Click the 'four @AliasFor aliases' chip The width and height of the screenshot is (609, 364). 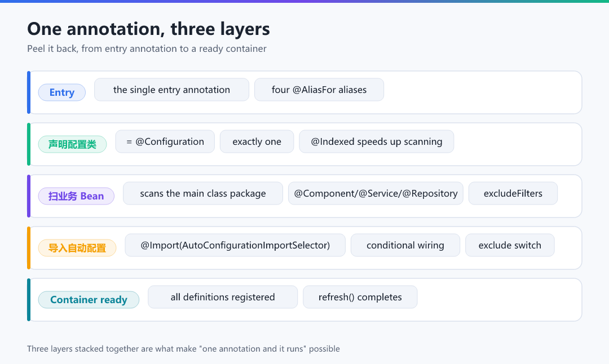319,90
